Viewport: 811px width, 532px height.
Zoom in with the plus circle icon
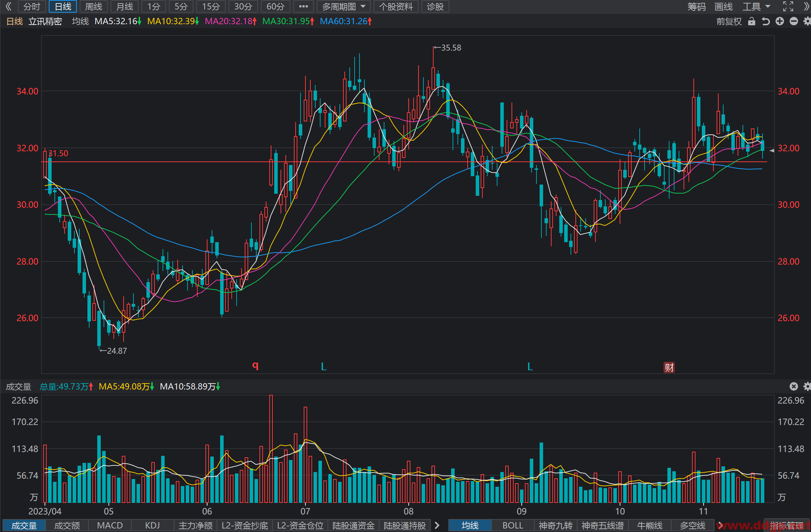[780, 21]
